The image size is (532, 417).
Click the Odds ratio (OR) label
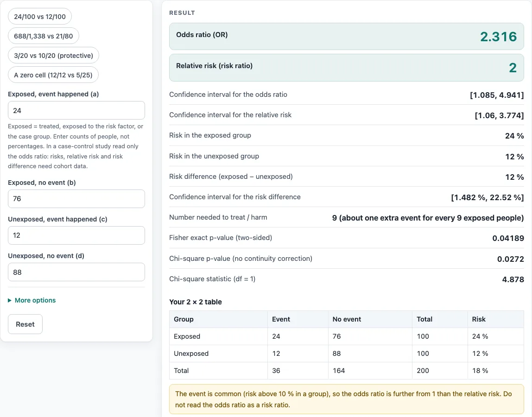202,35
